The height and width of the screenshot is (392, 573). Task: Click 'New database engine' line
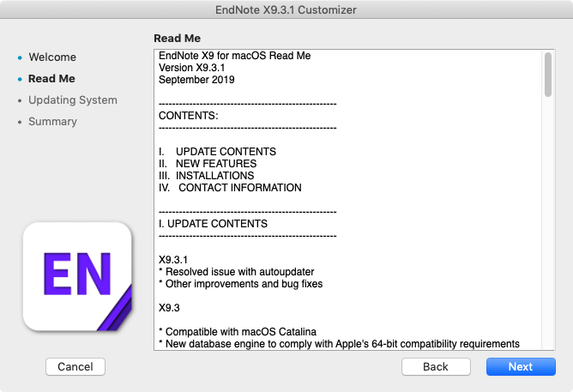tap(339, 344)
